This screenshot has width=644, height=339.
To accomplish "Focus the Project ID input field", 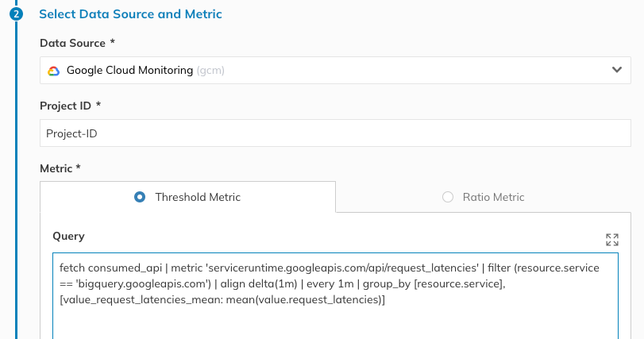I will coord(334,133).
